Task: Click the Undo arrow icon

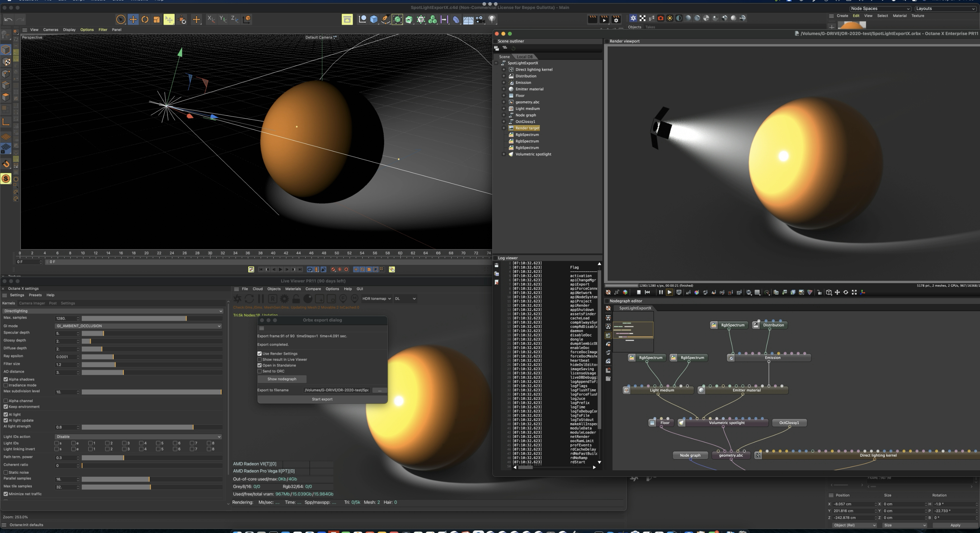Action: 8,19
